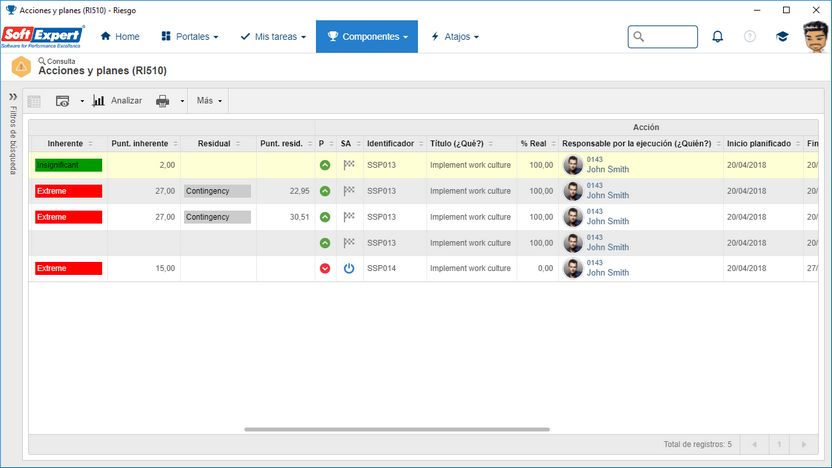This screenshot has width=832, height=468.
Task: Open the print dropdown arrow
Action: [x=182, y=101]
